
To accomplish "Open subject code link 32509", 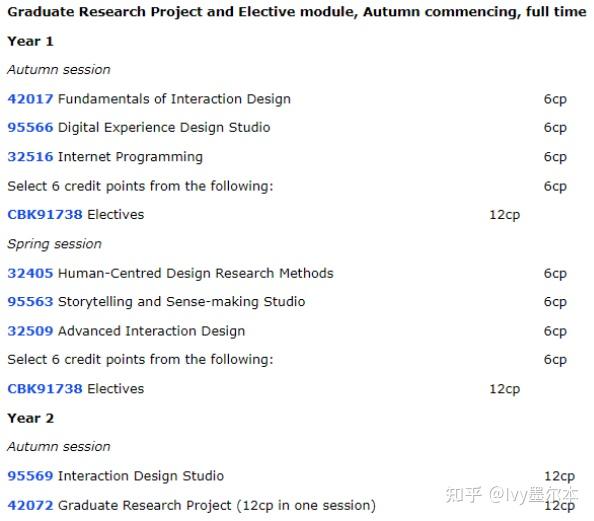I will pyautogui.click(x=30, y=331).
